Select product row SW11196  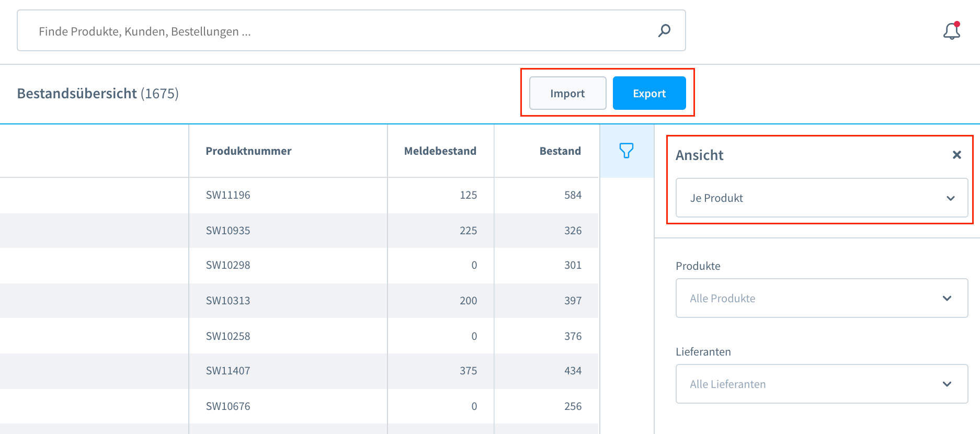tap(228, 195)
